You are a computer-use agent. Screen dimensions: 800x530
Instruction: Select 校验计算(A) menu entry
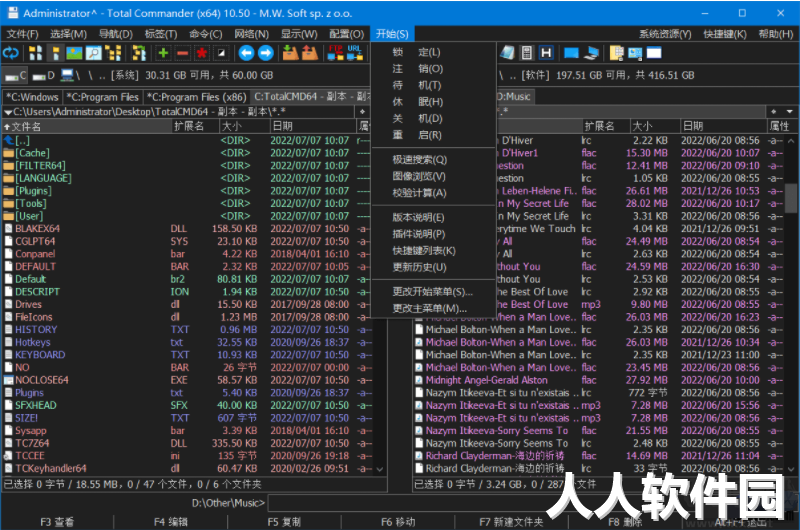click(434, 193)
